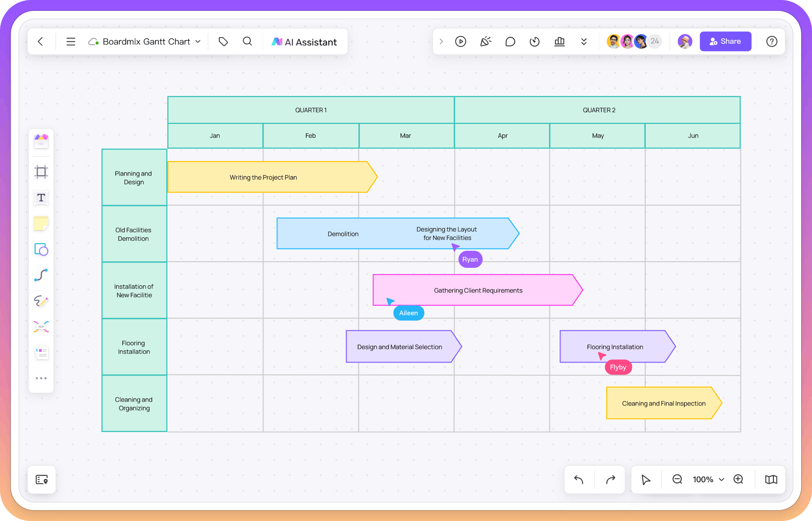Open the hamburger menu
Viewport: 812px width, 521px height.
(x=71, y=41)
